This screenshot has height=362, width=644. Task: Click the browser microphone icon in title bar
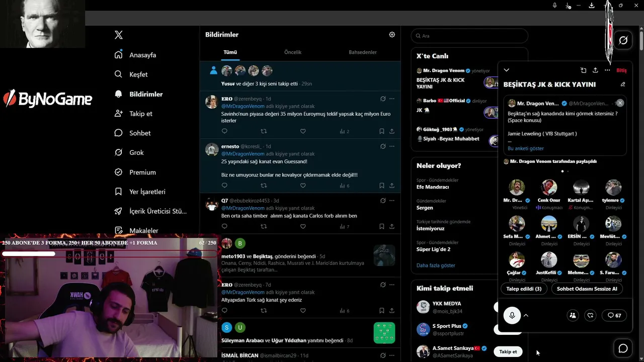coord(554,6)
